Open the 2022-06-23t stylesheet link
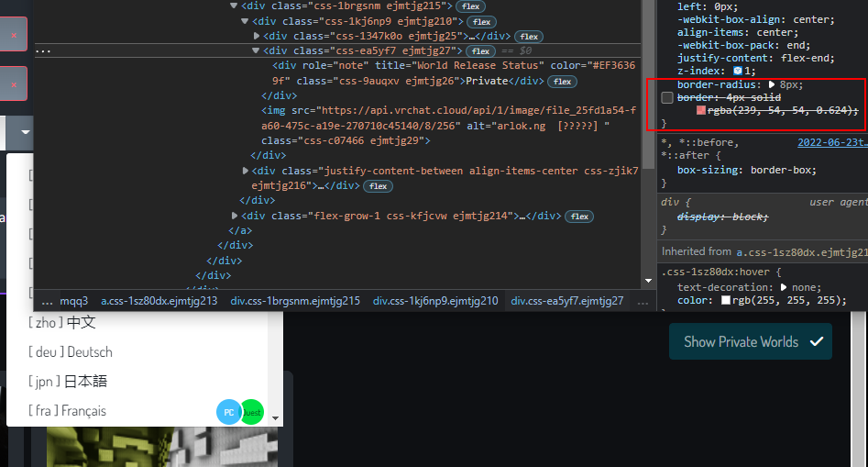Viewport: 868px width, 467px height. pos(832,142)
